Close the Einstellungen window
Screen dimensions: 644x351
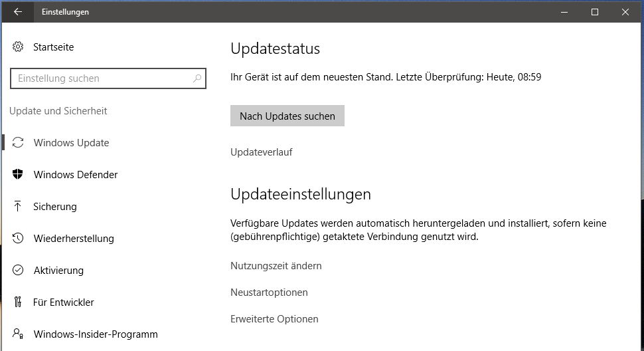click(x=625, y=12)
